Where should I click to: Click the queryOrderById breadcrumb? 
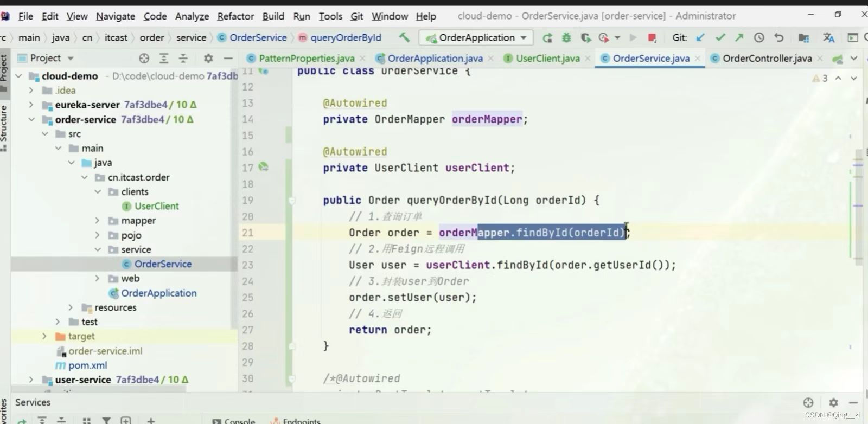(346, 37)
